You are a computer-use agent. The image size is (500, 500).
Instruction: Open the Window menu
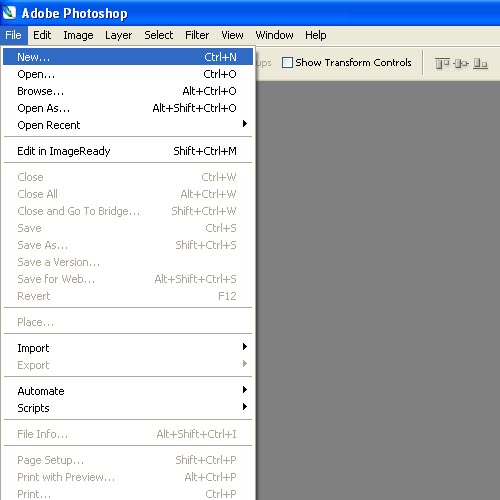[x=274, y=35]
